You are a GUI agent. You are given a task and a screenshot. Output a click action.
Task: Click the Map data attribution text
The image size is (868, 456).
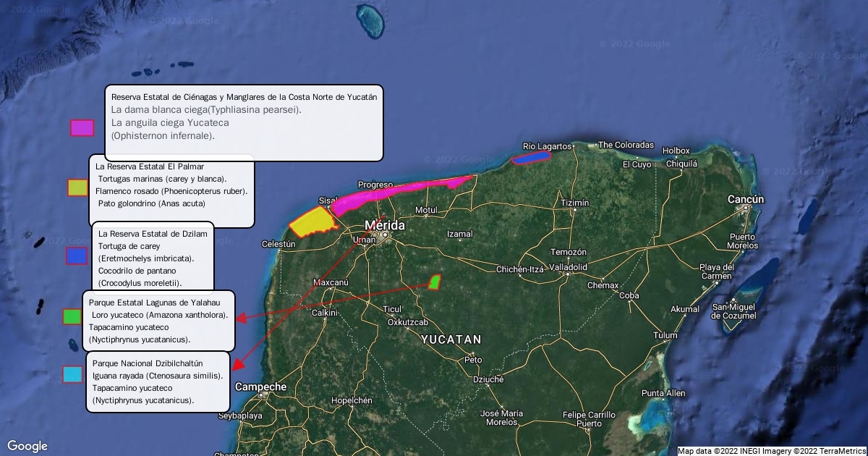[x=771, y=451]
